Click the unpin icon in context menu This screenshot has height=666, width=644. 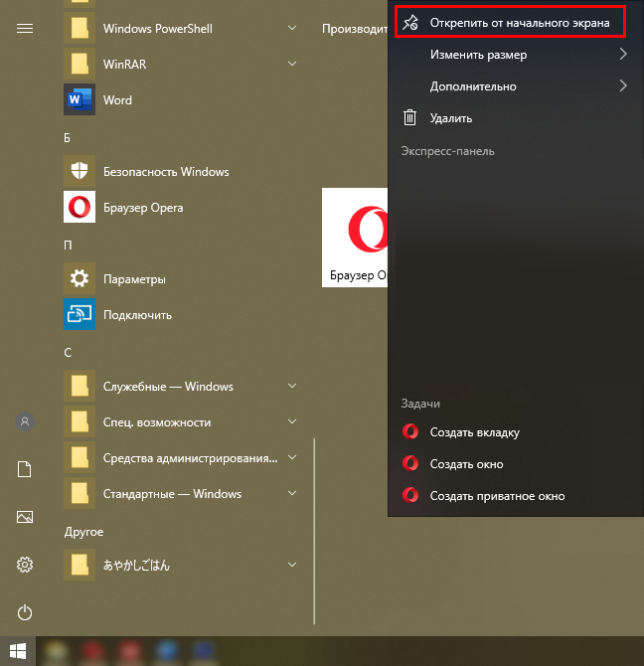[410, 23]
